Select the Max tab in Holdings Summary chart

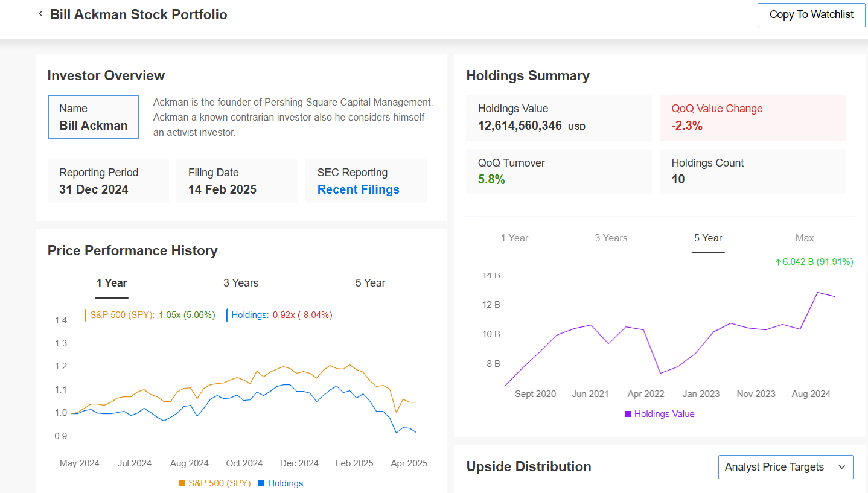805,238
